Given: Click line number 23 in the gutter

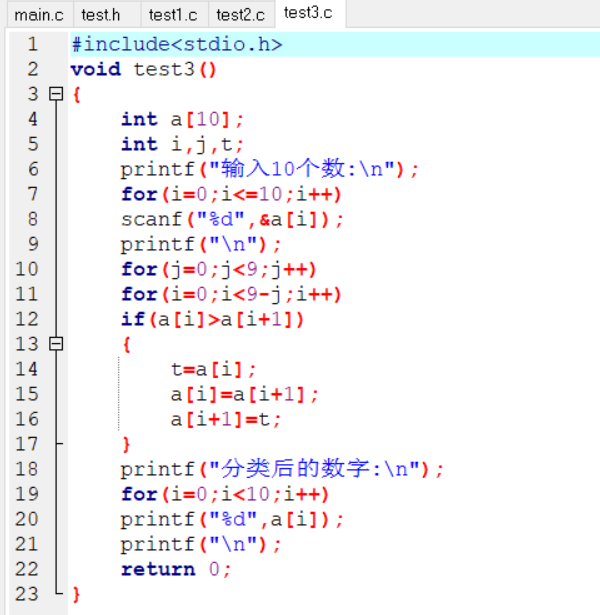Looking at the screenshot, I should click(x=27, y=594).
